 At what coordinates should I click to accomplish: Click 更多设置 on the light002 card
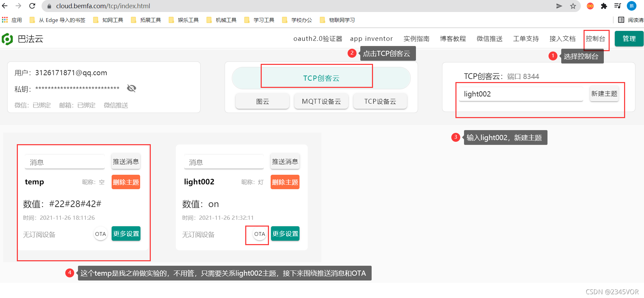pos(285,233)
